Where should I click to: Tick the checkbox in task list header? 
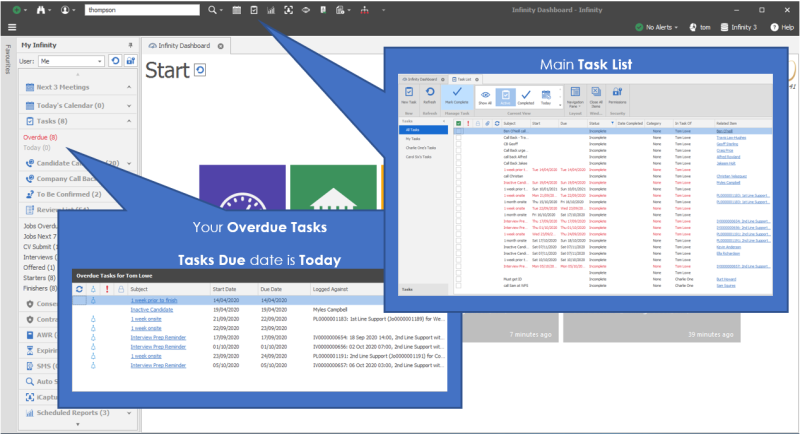coord(458,123)
